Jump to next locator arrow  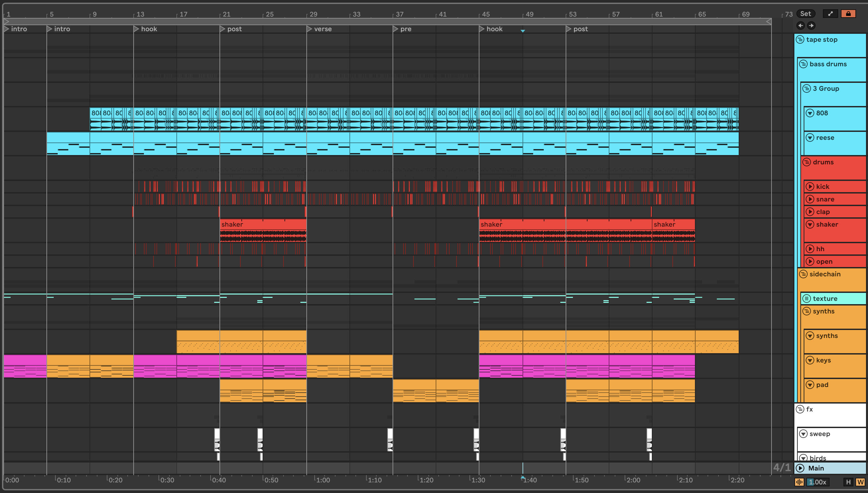click(811, 26)
